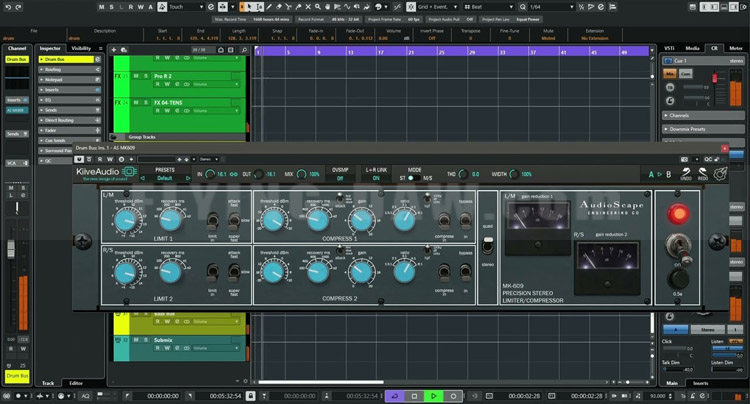Click the red power lamp on MK-609
The height and width of the screenshot is (404, 750).
(680, 213)
